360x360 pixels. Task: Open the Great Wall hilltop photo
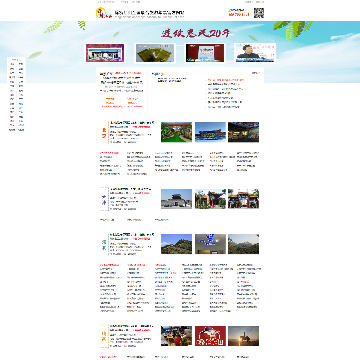point(176,244)
